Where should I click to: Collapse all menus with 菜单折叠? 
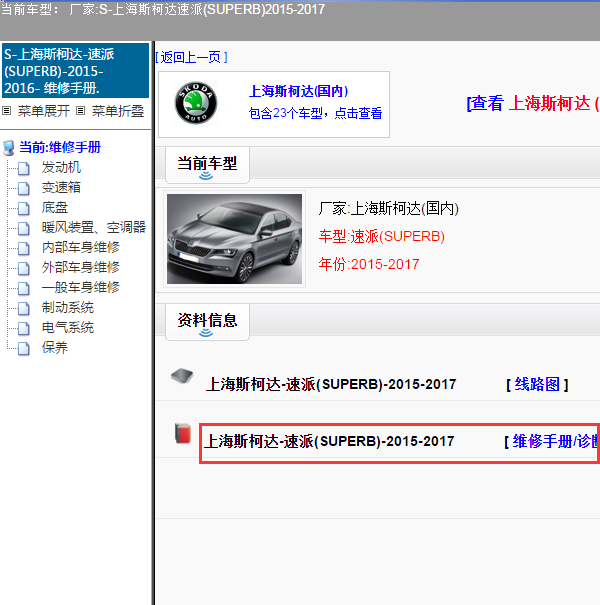pyautogui.click(x=118, y=111)
